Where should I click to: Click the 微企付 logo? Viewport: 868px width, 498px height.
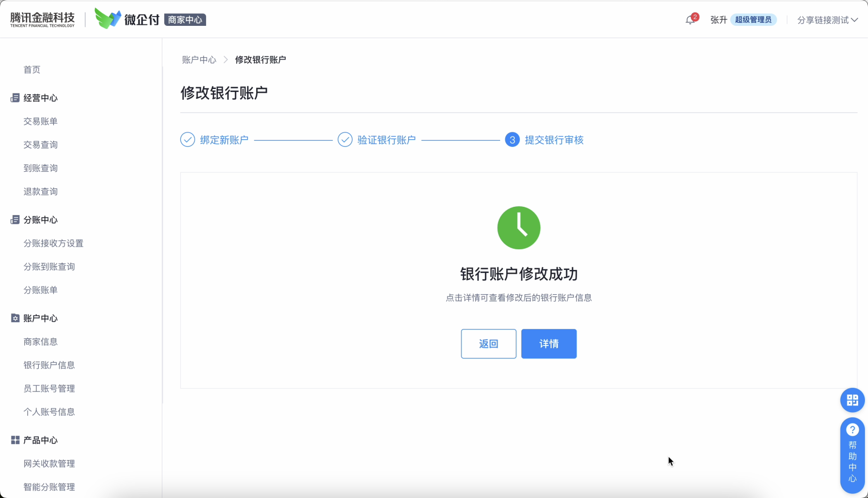[x=127, y=19]
